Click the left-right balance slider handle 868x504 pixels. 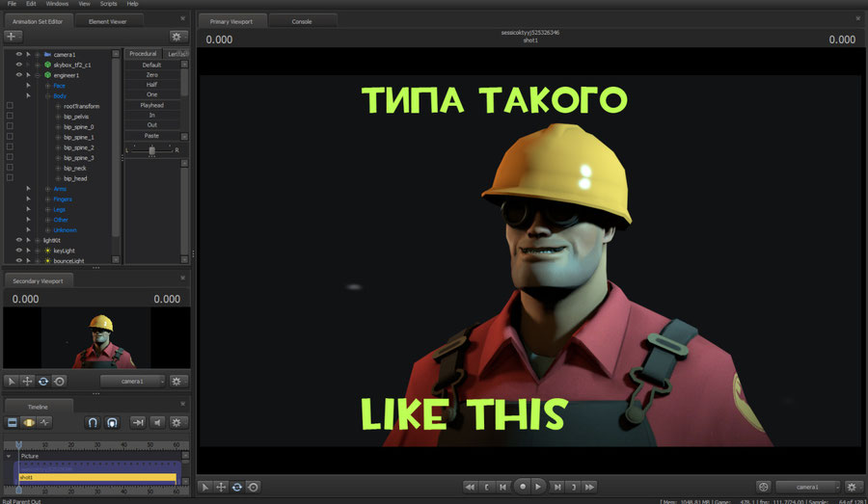pos(151,149)
